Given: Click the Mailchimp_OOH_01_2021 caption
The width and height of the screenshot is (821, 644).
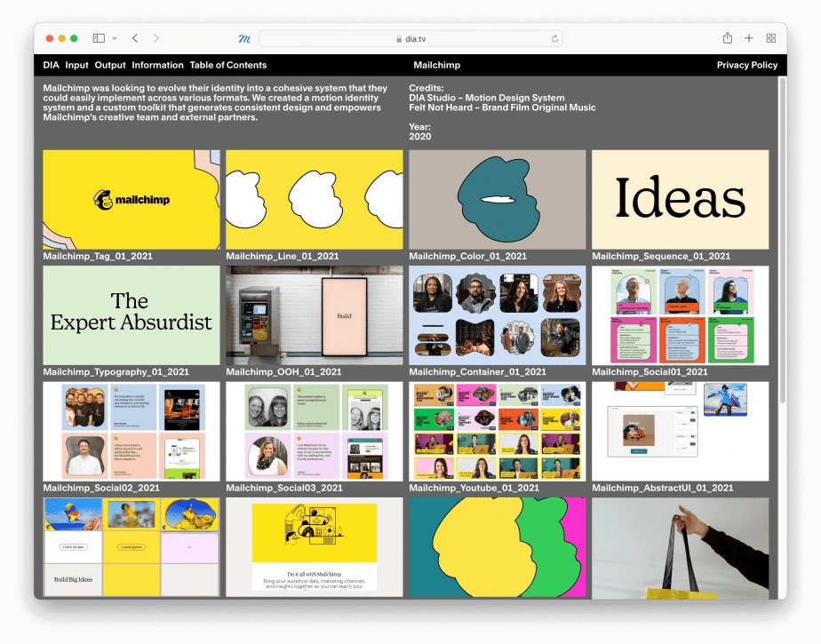Looking at the screenshot, I should 283,371.
